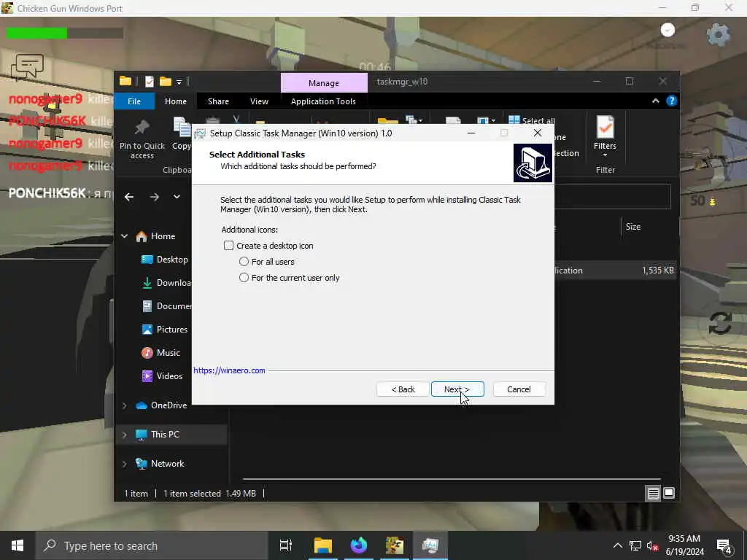Open Chicken Gun settings gear
747x560 pixels.
718,35
